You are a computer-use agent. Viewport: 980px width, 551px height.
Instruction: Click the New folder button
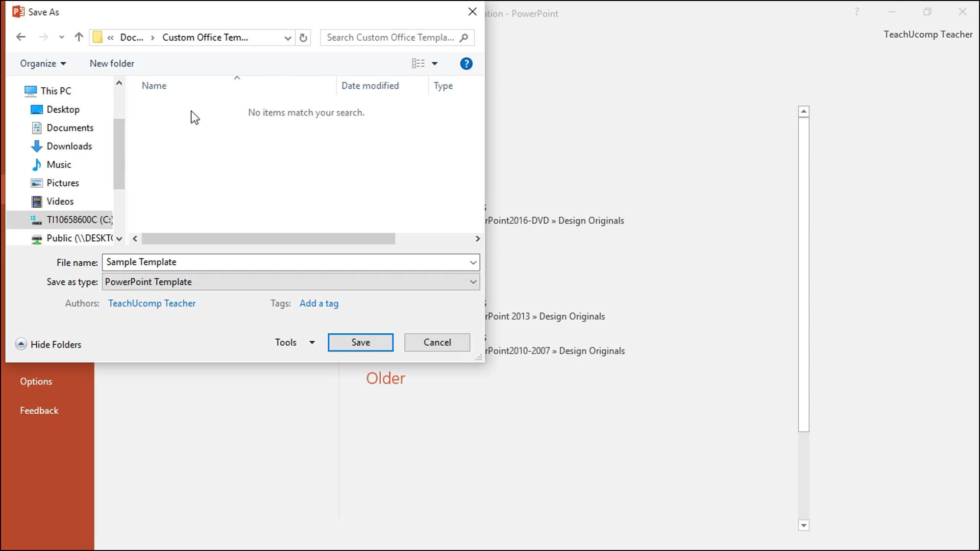[112, 63]
